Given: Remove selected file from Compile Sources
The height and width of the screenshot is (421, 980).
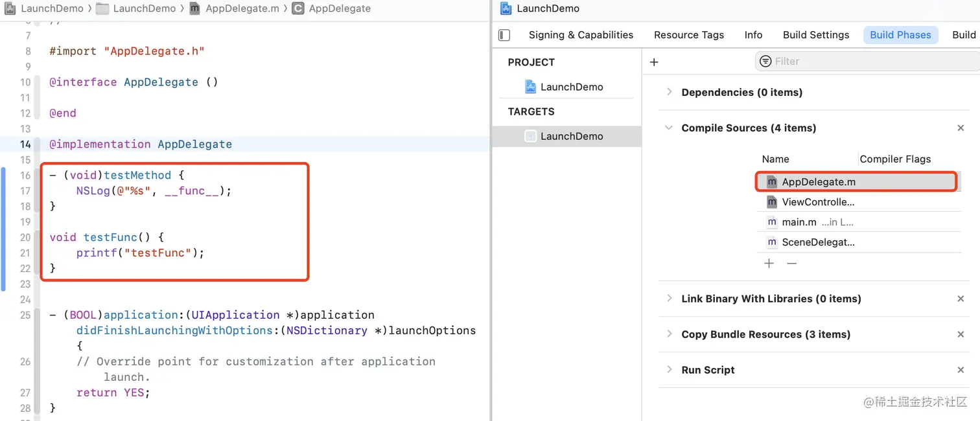Looking at the screenshot, I should pyautogui.click(x=791, y=263).
